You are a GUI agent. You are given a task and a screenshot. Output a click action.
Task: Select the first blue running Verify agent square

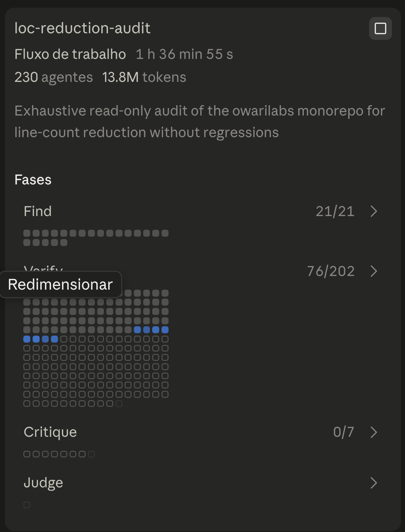pyautogui.click(x=137, y=330)
